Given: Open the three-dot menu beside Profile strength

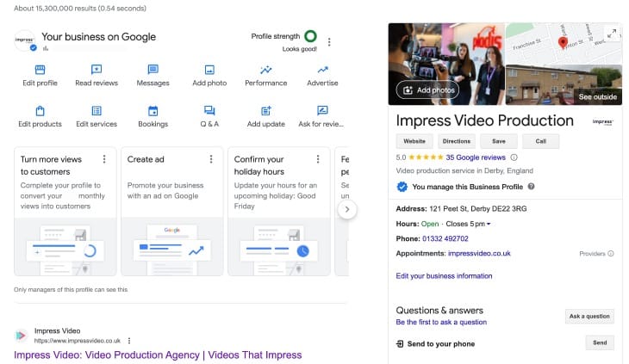Looking at the screenshot, I should pyautogui.click(x=329, y=41).
